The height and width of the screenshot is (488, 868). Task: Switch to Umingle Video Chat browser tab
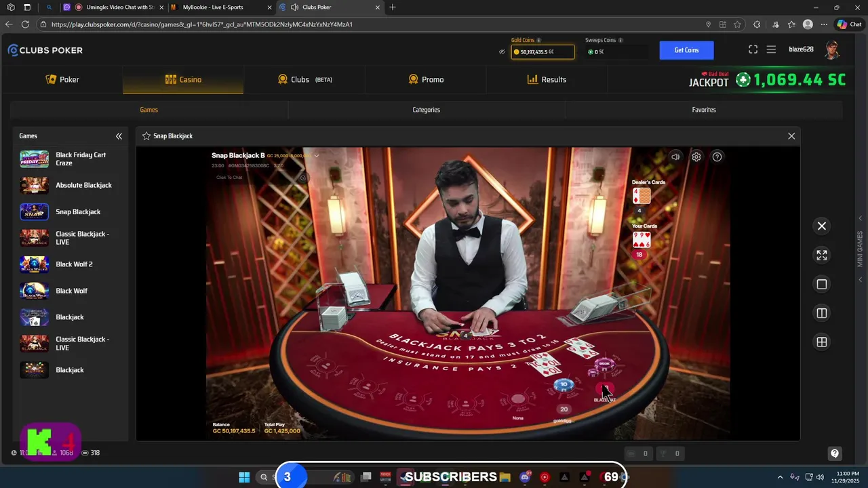(114, 7)
